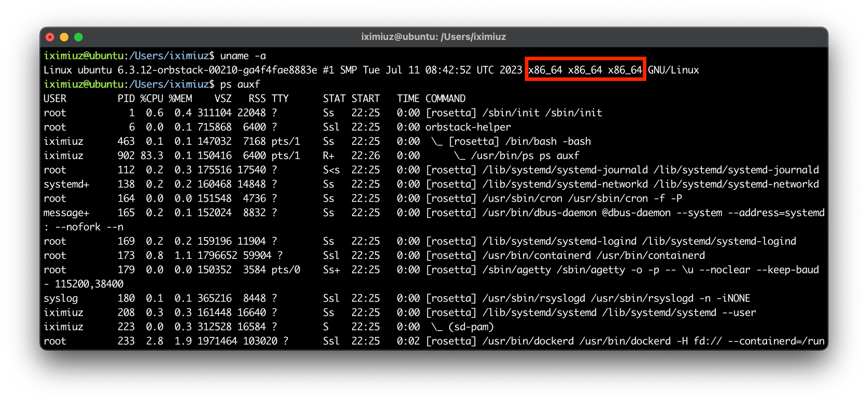Click the START column header
Image resolution: width=868 pixels, height=403 pixels.
366,98
